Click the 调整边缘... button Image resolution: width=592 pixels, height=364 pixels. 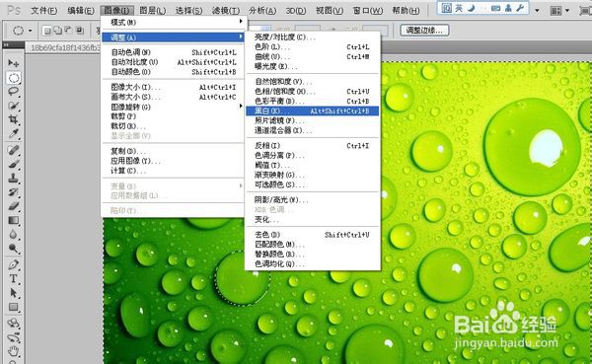point(424,31)
